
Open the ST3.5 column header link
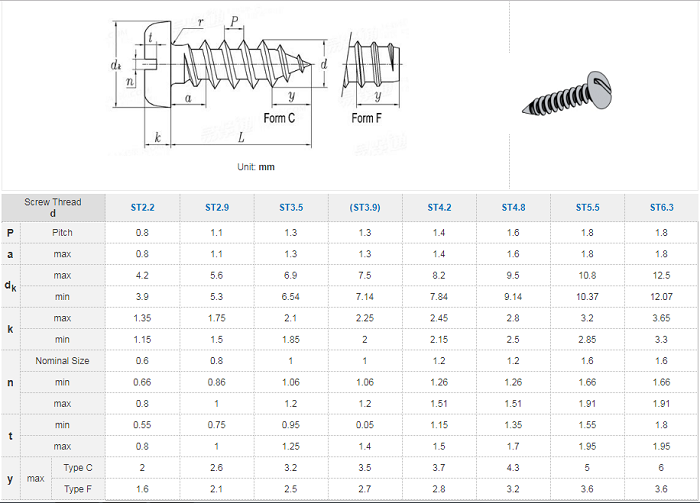point(291,208)
